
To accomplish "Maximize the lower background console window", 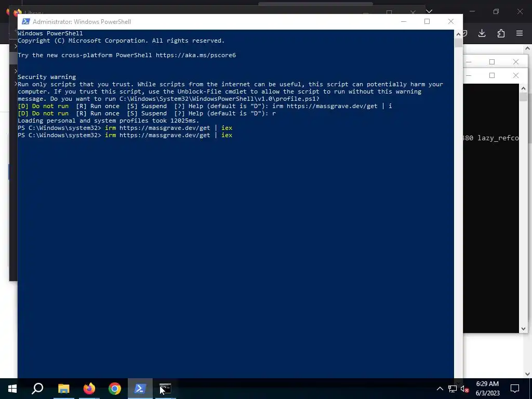I will click(492, 75).
